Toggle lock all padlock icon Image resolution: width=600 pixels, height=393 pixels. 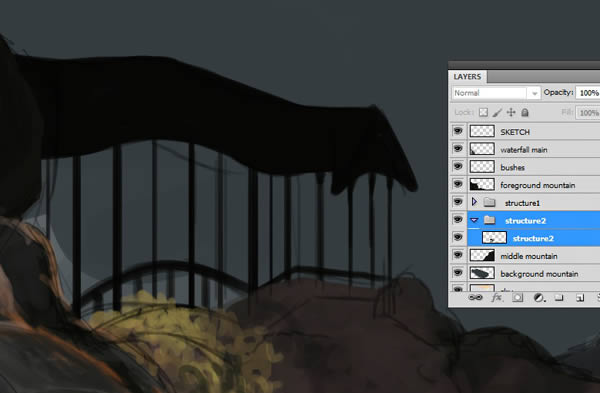[525, 112]
